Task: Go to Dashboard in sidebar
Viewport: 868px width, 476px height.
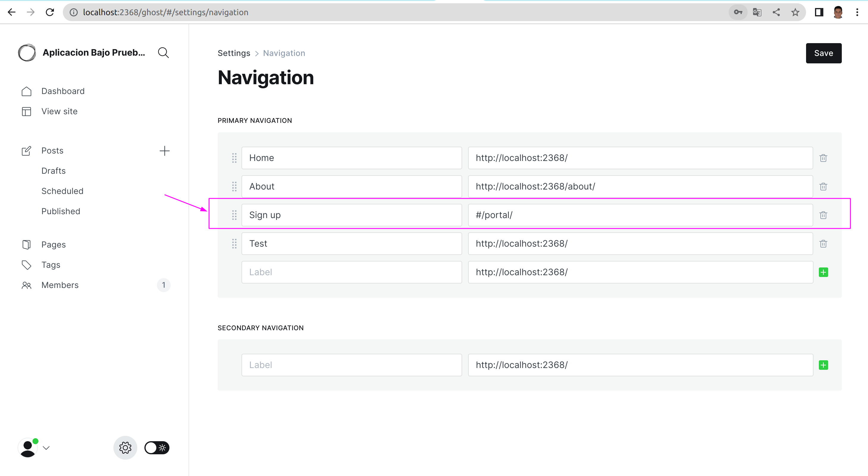Action: point(63,91)
